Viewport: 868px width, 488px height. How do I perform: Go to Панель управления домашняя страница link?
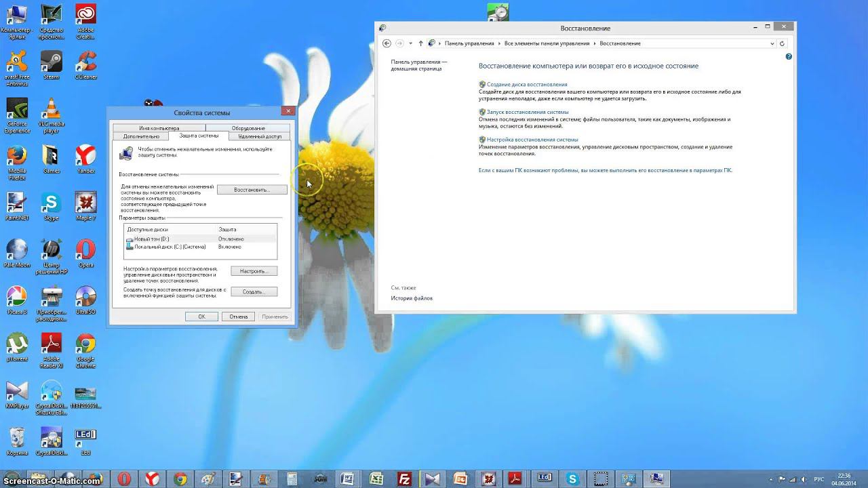click(x=419, y=65)
